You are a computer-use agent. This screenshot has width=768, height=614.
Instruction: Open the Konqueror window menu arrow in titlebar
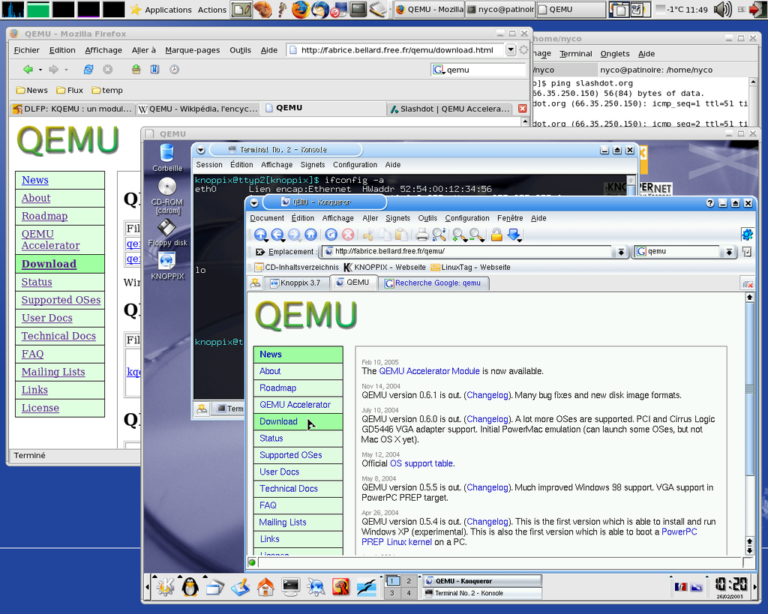tap(254, 202)
